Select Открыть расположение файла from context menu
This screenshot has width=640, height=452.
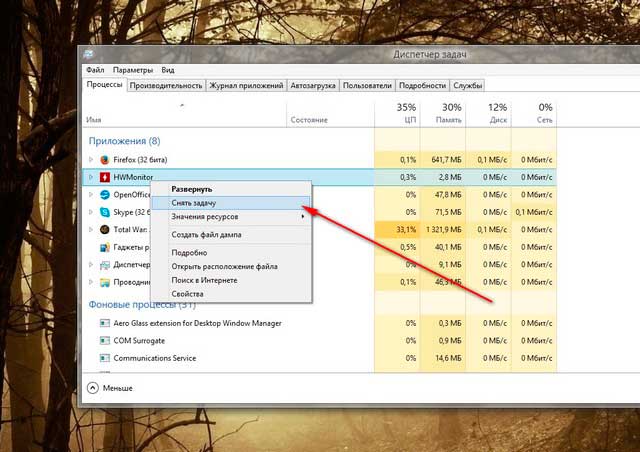pyautogui.click(x=224, y=266)
